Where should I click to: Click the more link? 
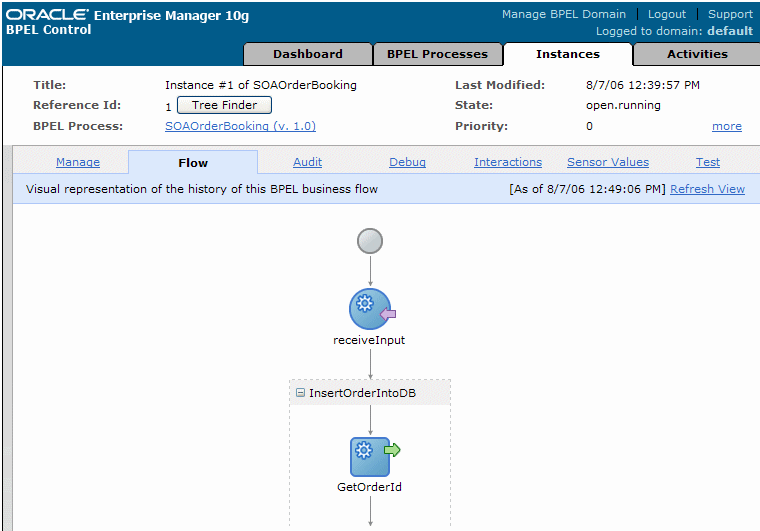coord(727,126)
